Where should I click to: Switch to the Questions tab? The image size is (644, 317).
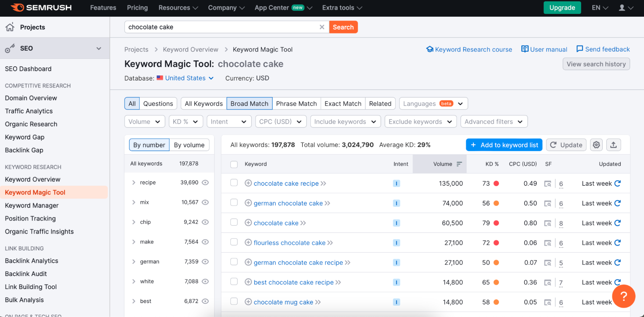tap(158, 104)
